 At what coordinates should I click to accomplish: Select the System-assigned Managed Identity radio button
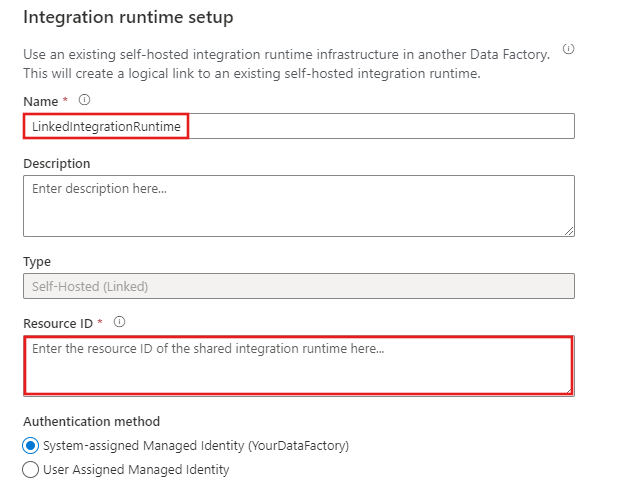(x=30, y=445)
